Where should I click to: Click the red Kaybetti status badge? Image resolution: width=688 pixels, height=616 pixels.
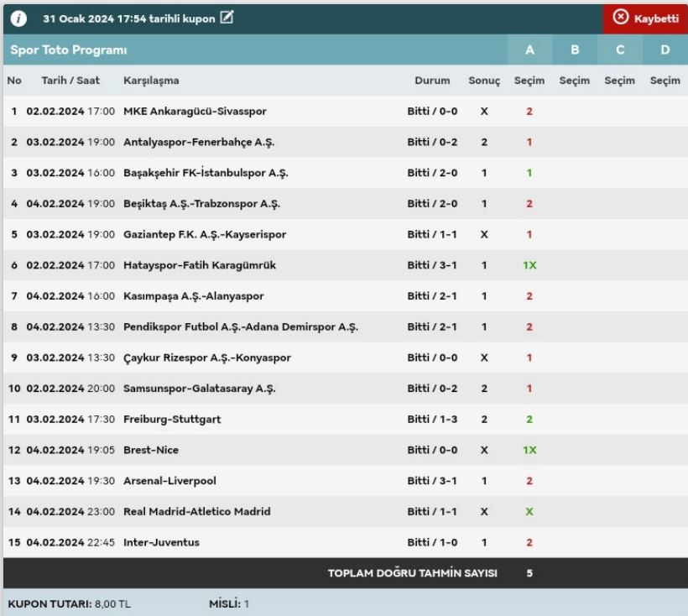click(x=644, y=18)
